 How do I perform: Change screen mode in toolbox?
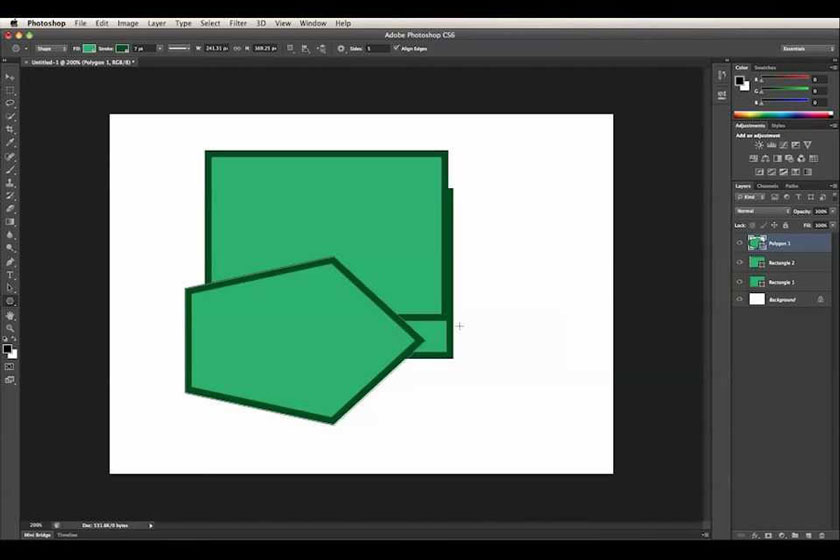[x=10, y=380]
